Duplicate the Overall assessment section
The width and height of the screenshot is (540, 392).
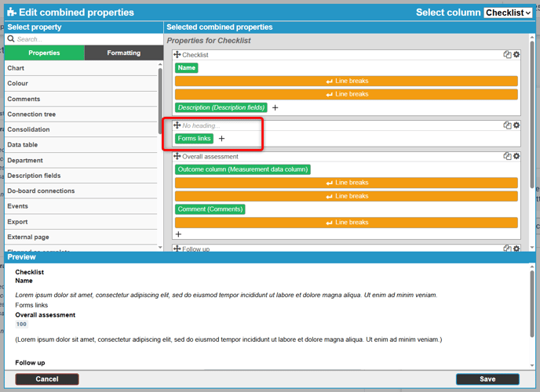pos(507,156)
